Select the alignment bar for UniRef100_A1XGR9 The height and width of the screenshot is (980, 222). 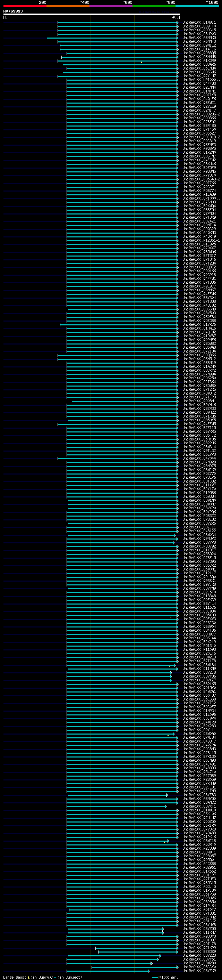[x=118, y=61]
